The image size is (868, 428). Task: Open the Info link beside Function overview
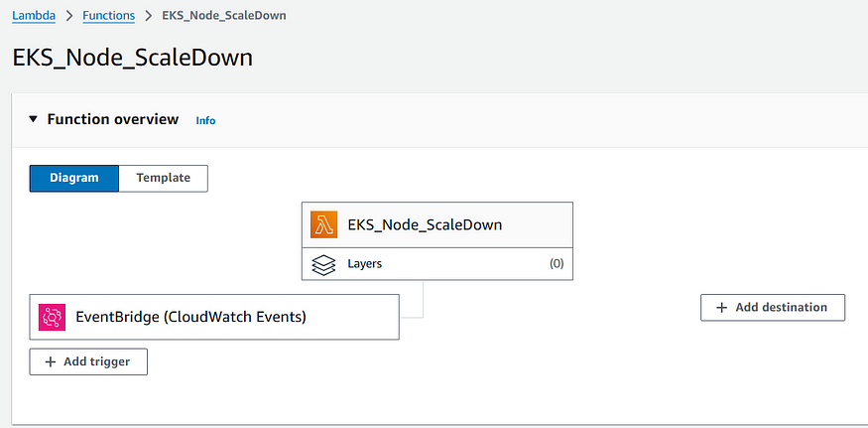click(205, 120)
